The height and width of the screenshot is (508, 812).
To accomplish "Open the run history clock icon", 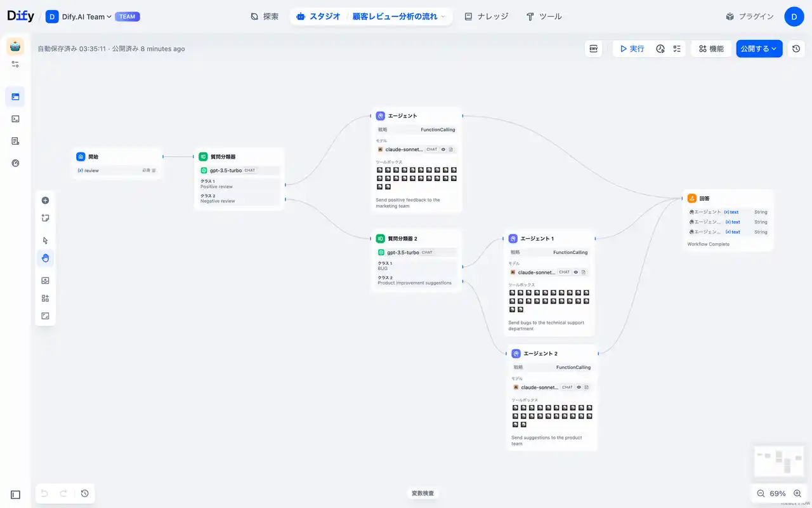I will click(x=660, y=49).
